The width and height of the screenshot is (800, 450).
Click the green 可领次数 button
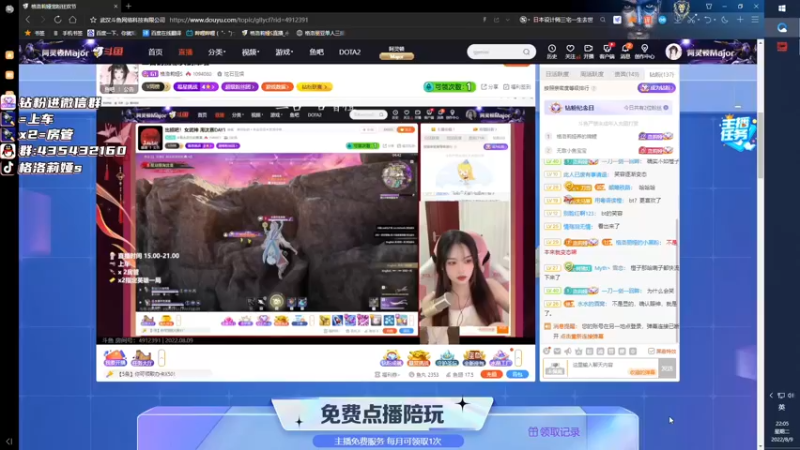(449, 87)
